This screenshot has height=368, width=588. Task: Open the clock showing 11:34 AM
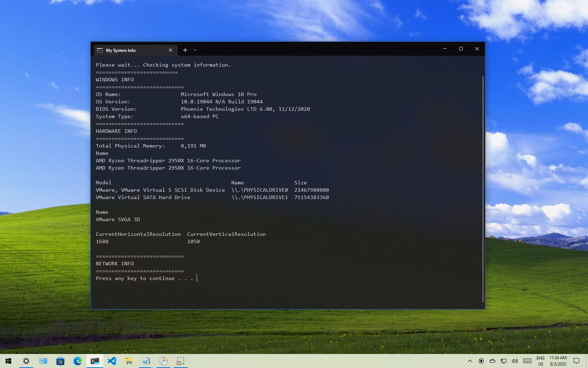[558, 361]
